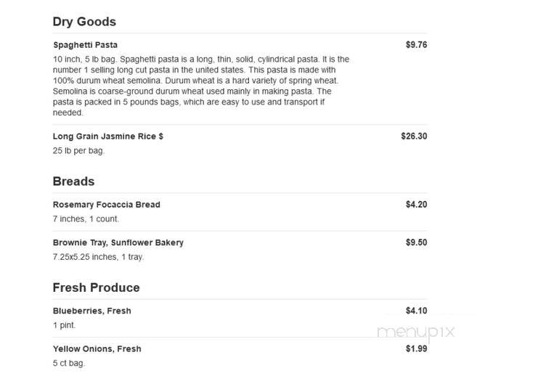This screenshot has height=392, width=546.
Task: Click the $4.10 blueberries price
Action: [416, 311]
